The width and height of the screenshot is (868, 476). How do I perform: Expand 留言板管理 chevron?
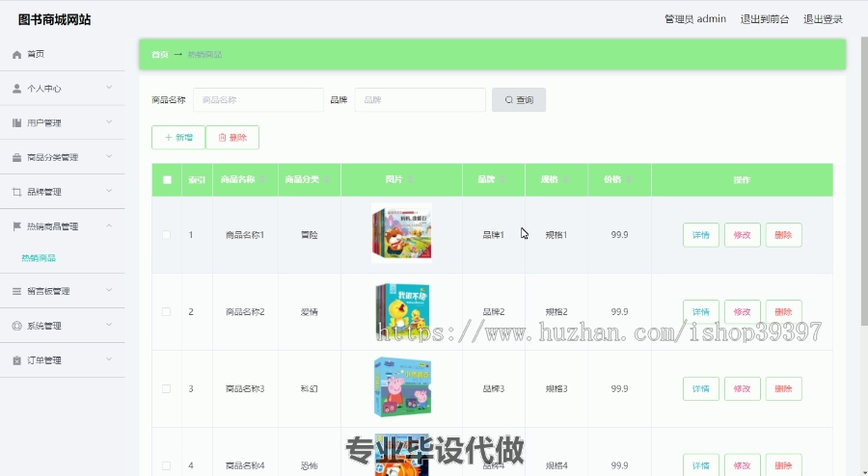pos(109,290)
